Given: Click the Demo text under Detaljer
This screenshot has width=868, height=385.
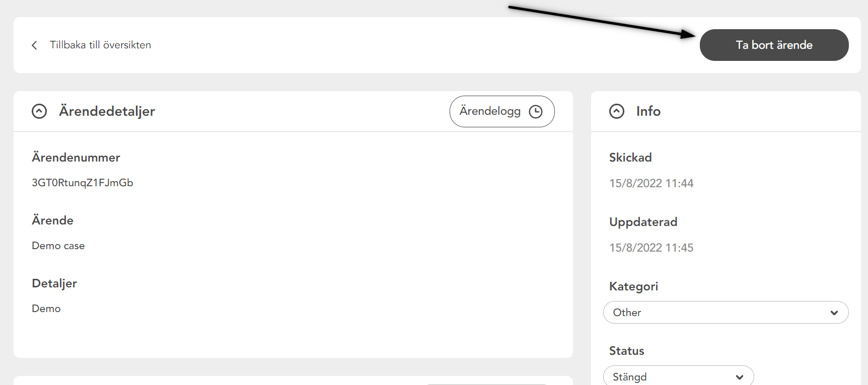Looking at the screenshot, I should 46,309.
